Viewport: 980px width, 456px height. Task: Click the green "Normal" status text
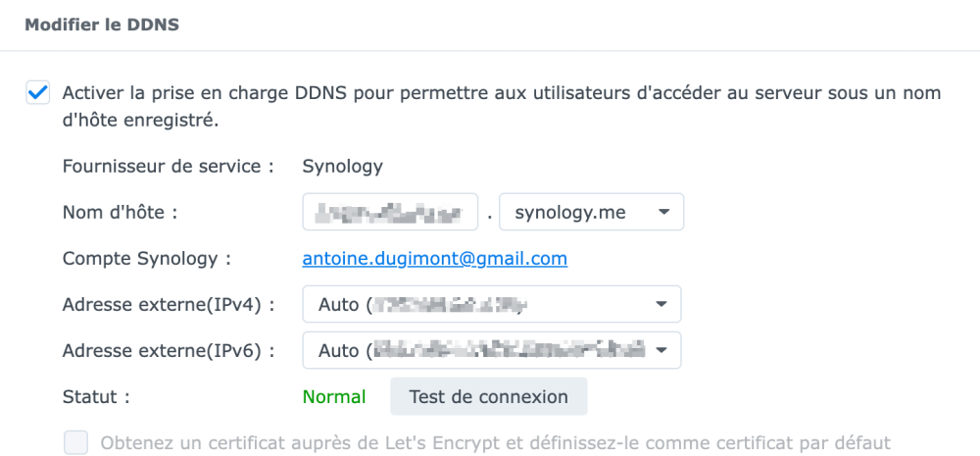click(x=334, y=397)
